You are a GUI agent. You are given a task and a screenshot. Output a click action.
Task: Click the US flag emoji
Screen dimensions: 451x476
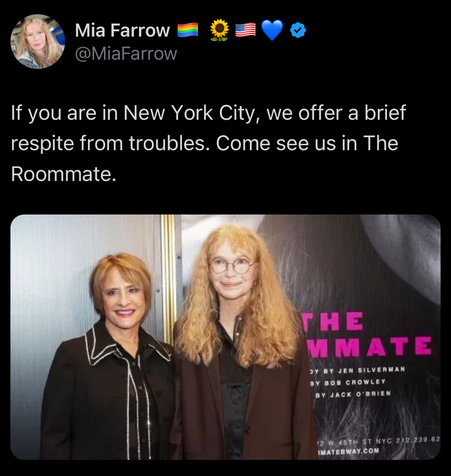tap(246, 30)
